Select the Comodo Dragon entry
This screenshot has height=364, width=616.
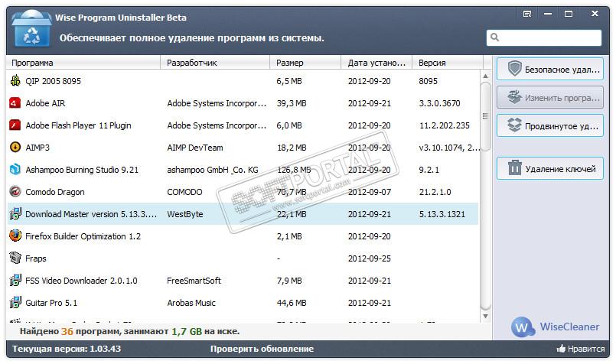coord(54,192)
